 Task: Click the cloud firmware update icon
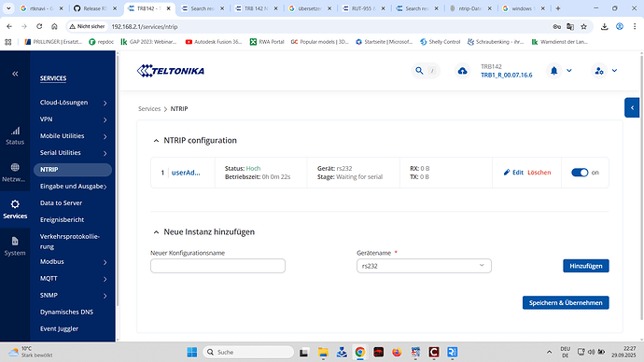[x=462, y=71]
